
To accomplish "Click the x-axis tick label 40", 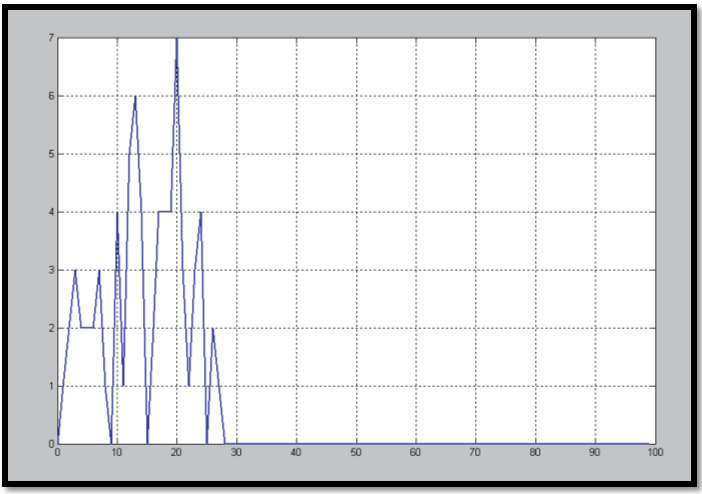I will pyautogui.click(x=296, y=453).
